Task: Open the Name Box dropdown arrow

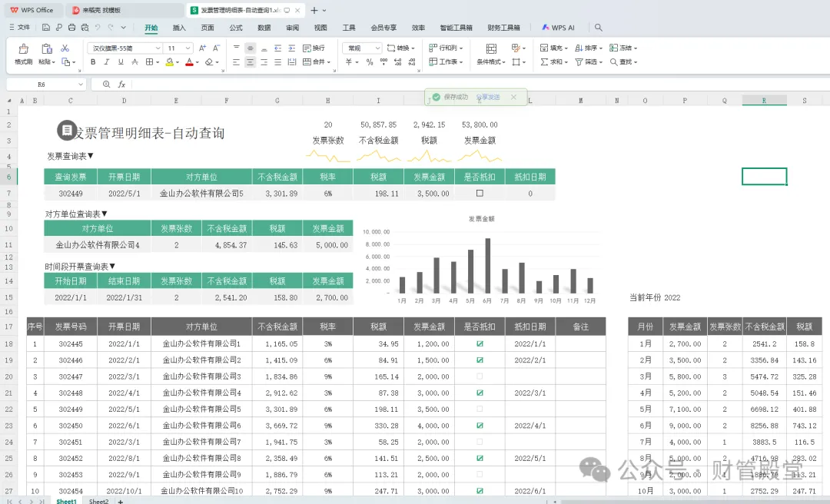Action: click(81, 85)
